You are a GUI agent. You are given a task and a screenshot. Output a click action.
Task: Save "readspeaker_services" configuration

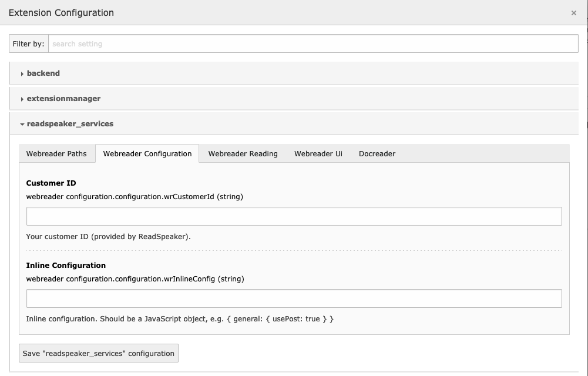99,353
